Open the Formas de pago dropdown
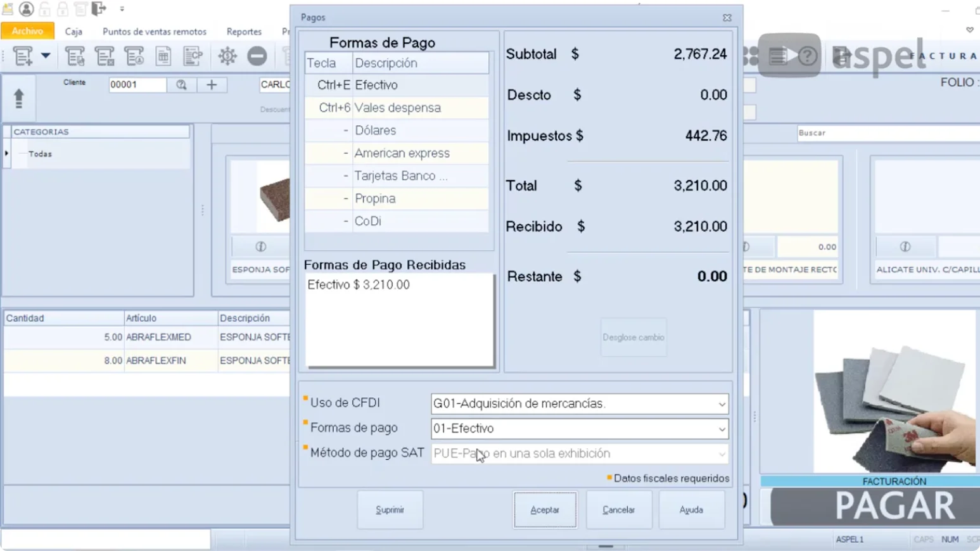This screenshot has width=980, height=551. tap(722, 429)
